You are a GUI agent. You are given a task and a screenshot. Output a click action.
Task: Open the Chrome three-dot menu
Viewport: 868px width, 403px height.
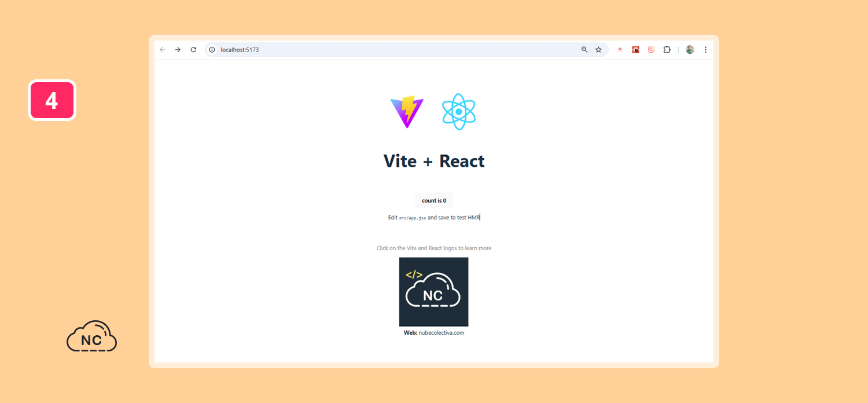click(705, 50)
